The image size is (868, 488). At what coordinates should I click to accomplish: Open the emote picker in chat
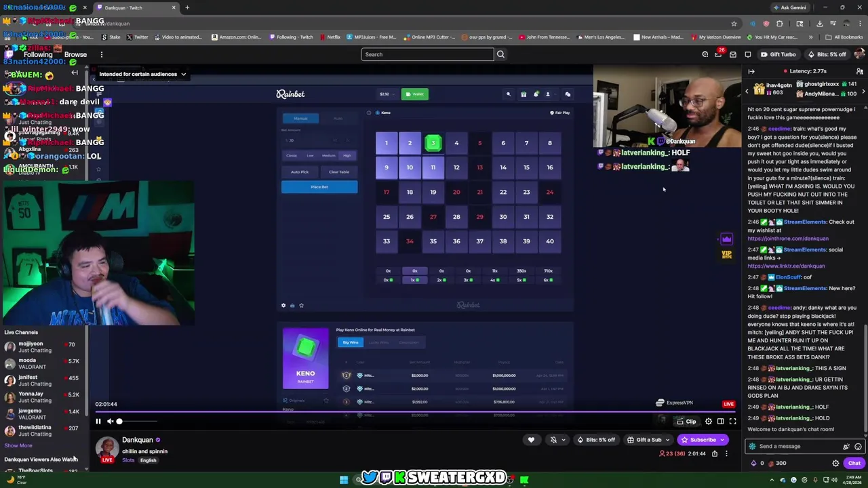858,447
